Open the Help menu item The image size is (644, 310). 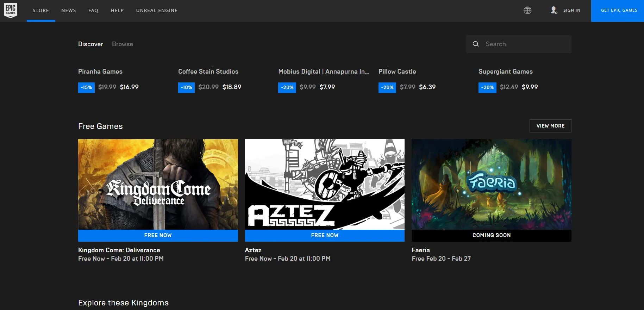click(x=117, y=11)
